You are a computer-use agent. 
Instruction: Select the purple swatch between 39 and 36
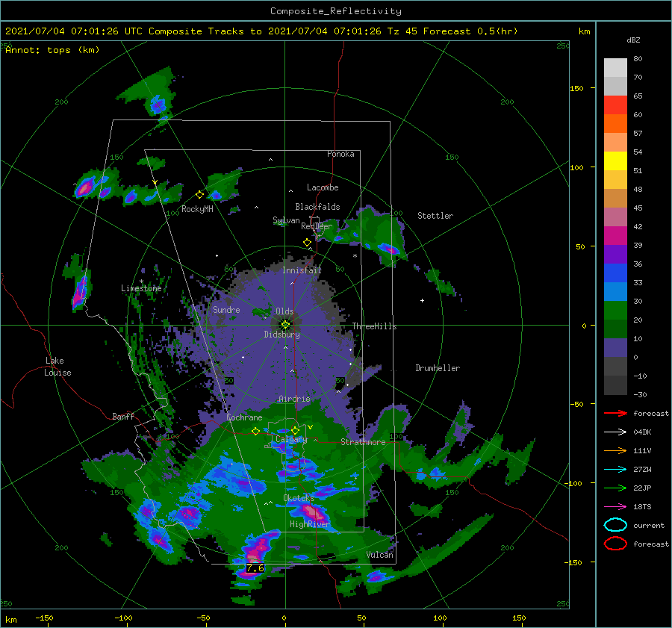[x=615, y=254]
